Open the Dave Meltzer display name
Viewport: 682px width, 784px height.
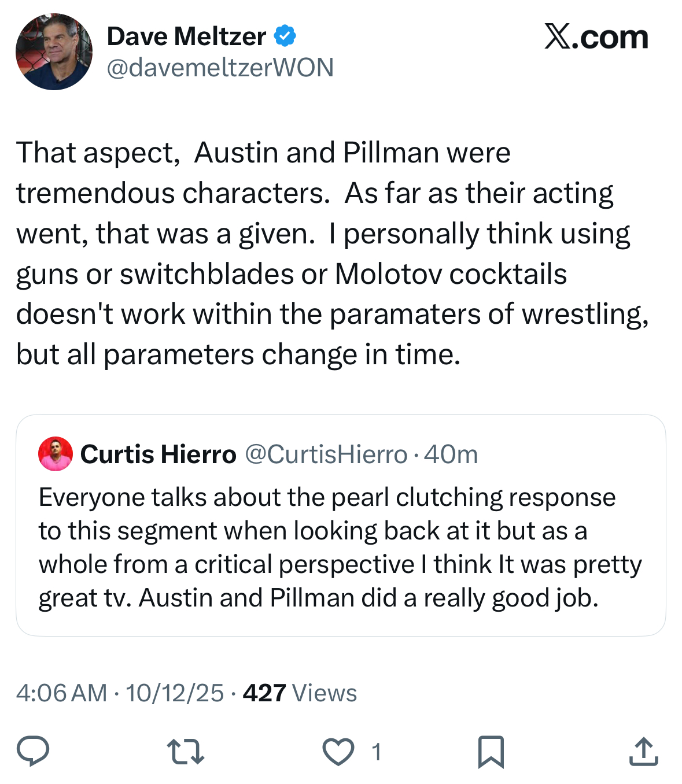[x=186, y=36]
